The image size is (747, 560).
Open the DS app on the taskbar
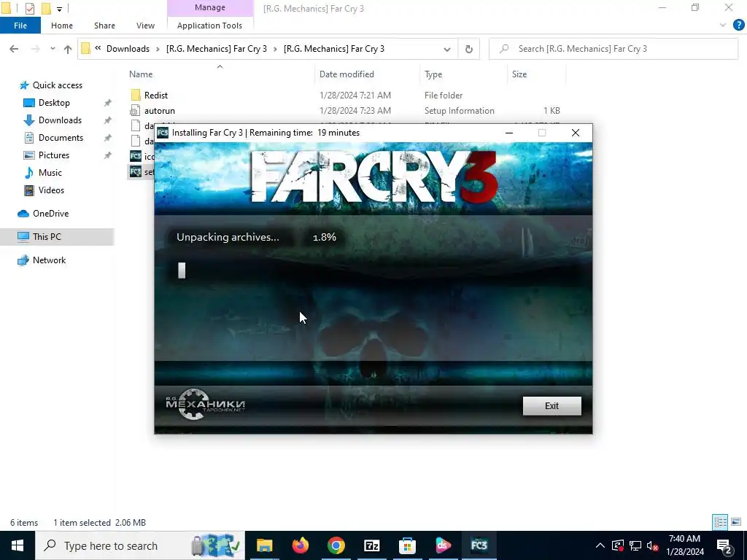(x=443, y=545)
